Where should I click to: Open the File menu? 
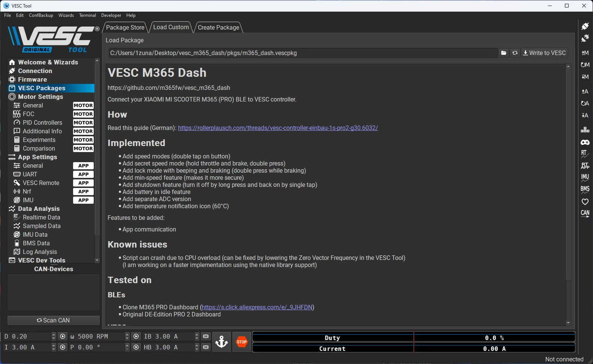point(7,15)
